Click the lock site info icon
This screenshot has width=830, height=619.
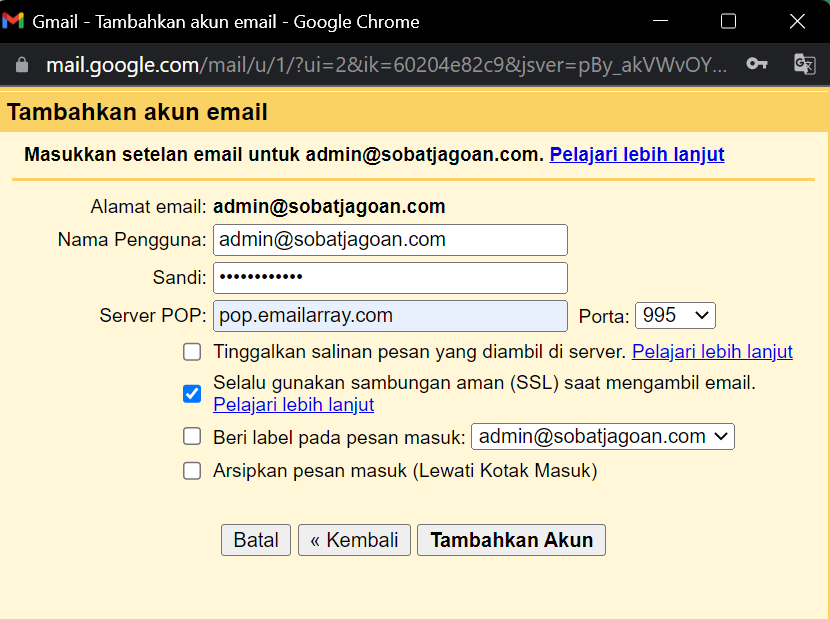(x=22, y=65)
